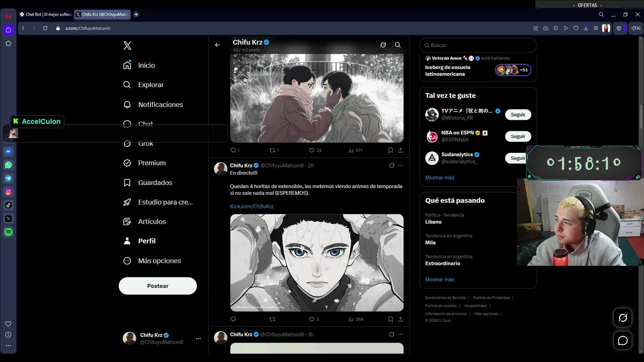Open Artículos in the sidebar

(x=145, y=222)
